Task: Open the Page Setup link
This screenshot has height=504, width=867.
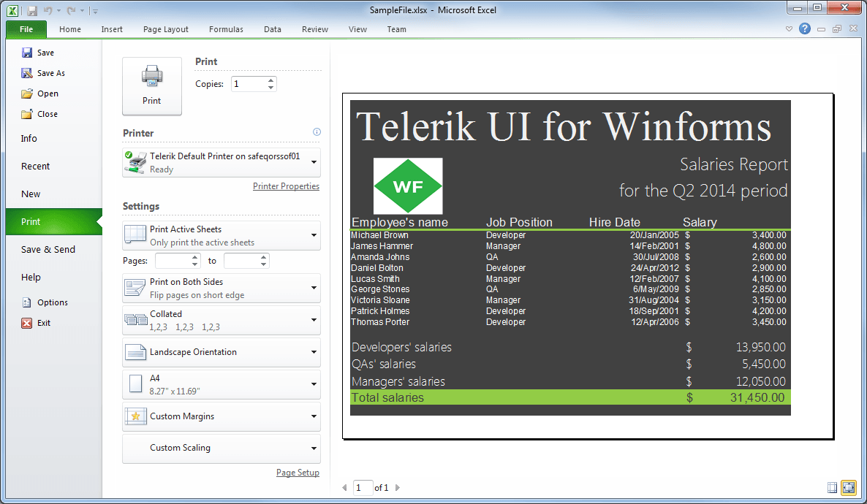Action: point(298,473)
